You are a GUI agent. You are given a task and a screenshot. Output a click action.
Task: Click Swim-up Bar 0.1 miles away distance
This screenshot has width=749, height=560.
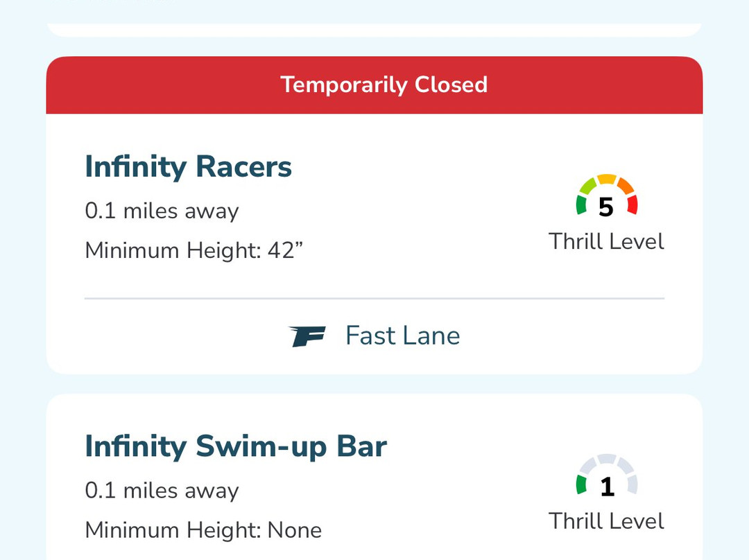click(162, 491)
